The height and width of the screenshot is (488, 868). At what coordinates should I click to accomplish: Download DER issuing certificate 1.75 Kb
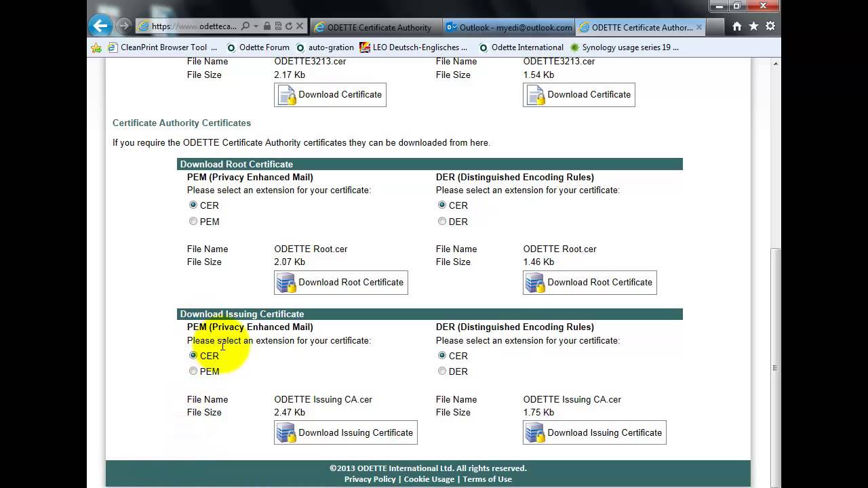pos(595,432)
